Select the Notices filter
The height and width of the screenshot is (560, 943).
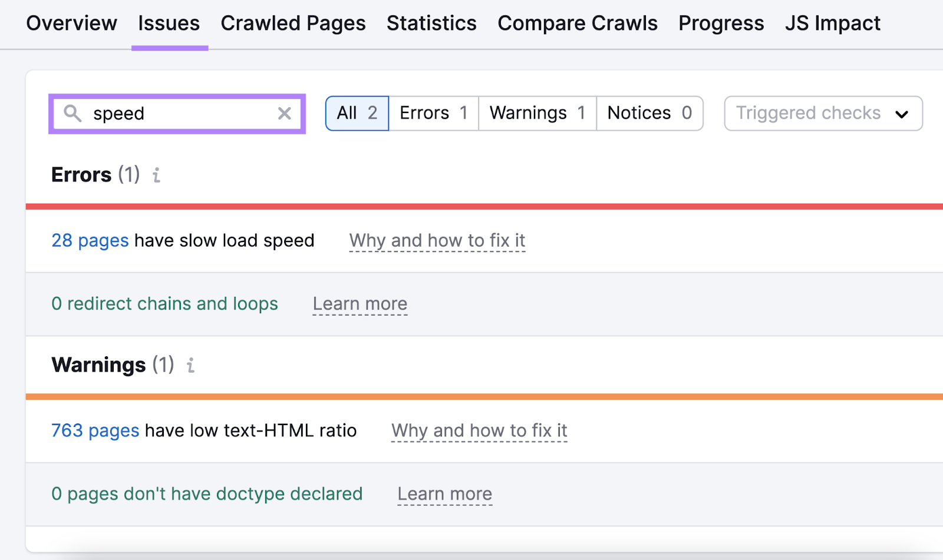point(649,113)
